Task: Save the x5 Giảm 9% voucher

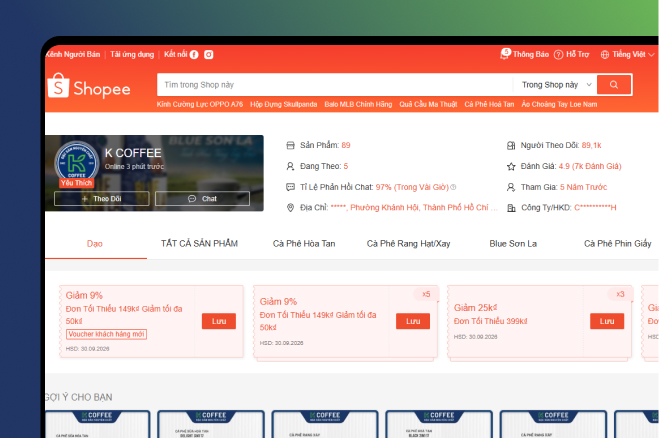Action: (x=413, y=321)
